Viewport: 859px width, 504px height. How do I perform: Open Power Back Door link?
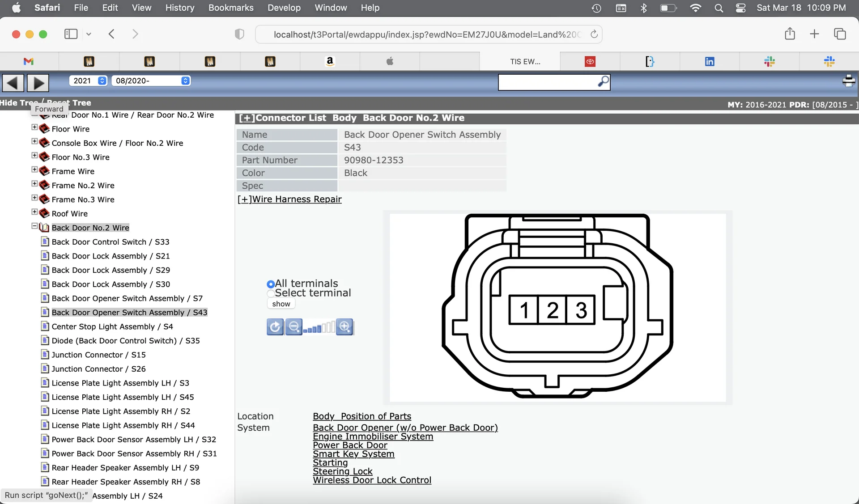(350, 445)
